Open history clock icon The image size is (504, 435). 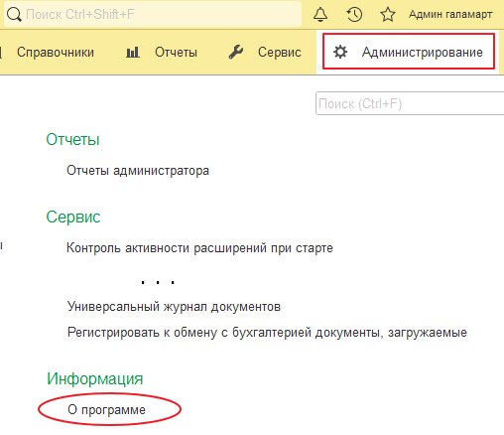(354, 15)
